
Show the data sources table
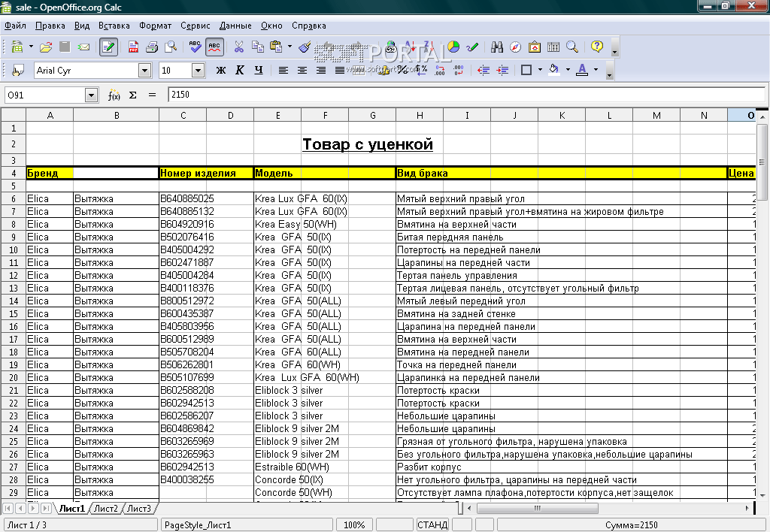(553, 47)
